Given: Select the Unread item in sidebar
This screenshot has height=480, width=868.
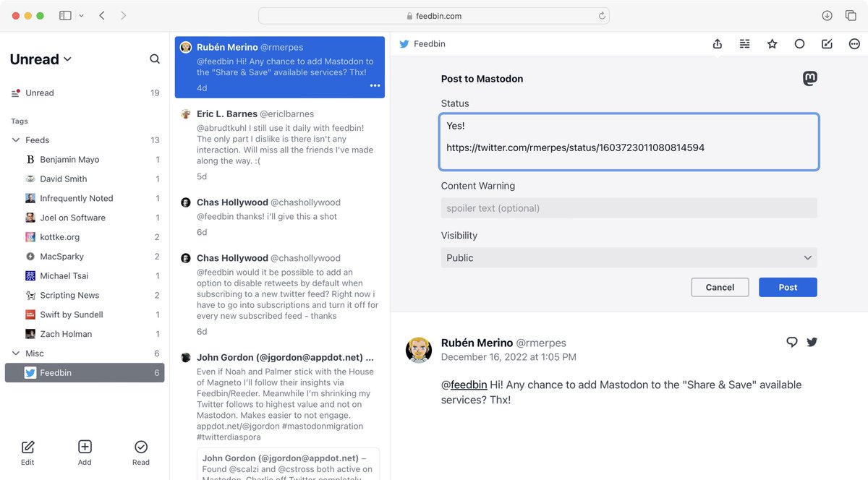Looking at the screenshot, I should (x=85, y=93).
